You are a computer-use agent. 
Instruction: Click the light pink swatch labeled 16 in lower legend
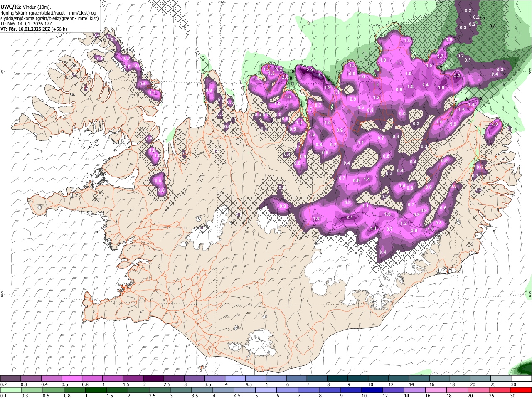pyautogui.click(x=436, y=390)
